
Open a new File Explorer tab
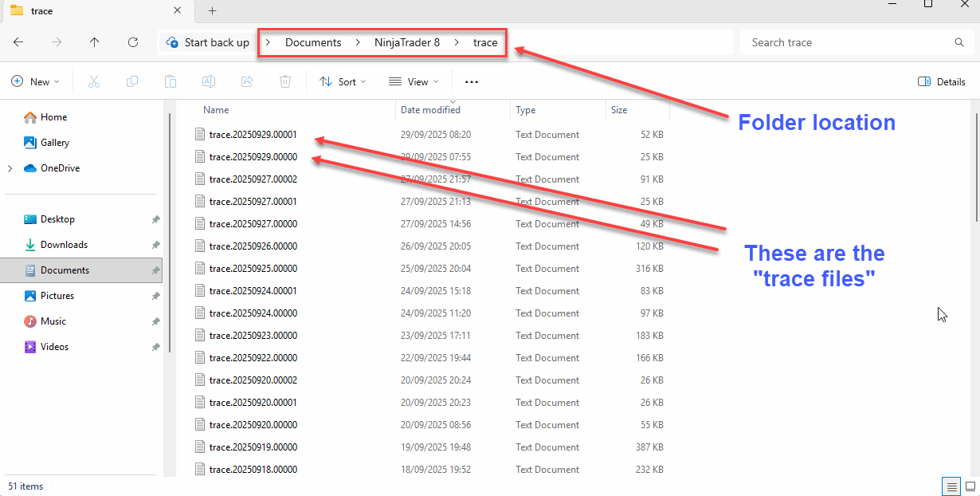[212, 11]
